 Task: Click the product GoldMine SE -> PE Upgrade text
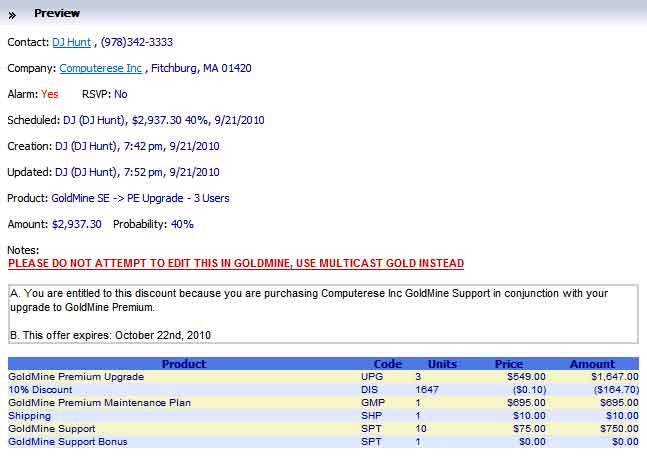[140, 198]
